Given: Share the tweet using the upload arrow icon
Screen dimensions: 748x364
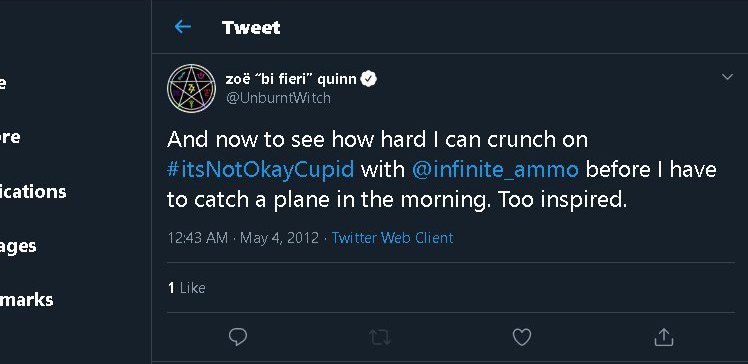Looking at the screenshot, I should point(664,337).
